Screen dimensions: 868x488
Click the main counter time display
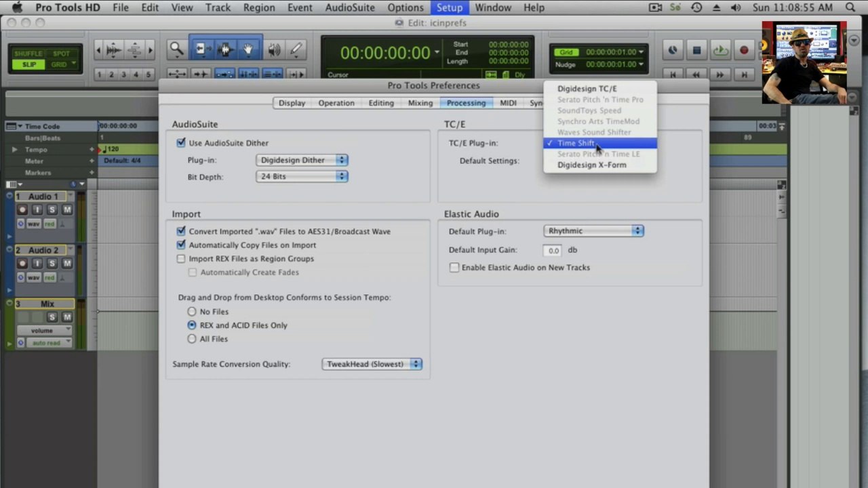point(385,53)
